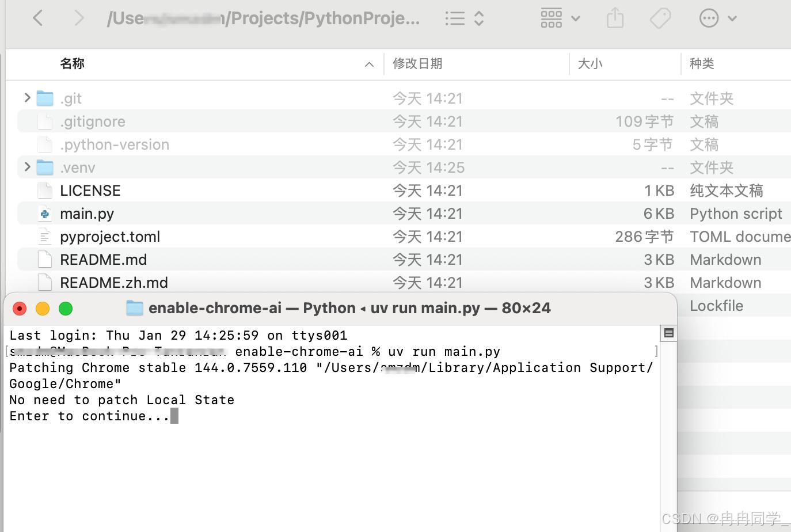Click the README.md document icon
Image resolution: width=791 pixels, height=532 pixels.
45,260
